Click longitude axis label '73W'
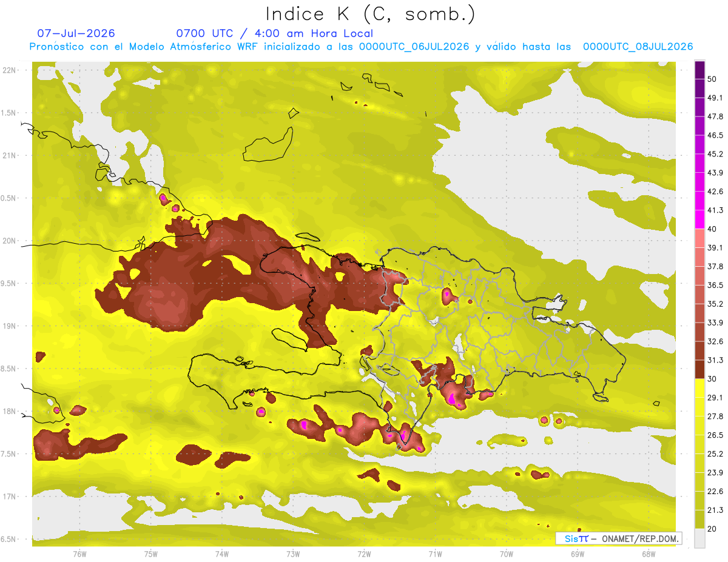Image resolution: width=728 pixels, height=562 pixels. [293, 554]
